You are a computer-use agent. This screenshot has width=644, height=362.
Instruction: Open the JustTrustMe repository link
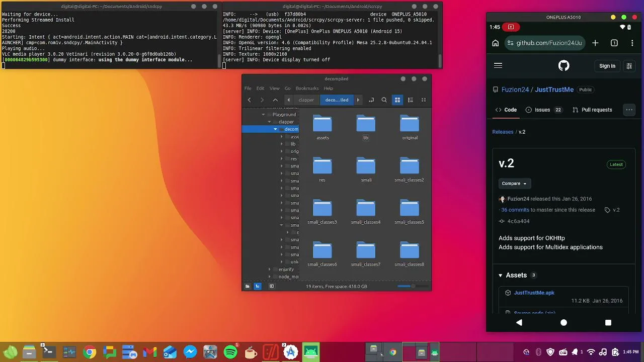tap(554, 89)
